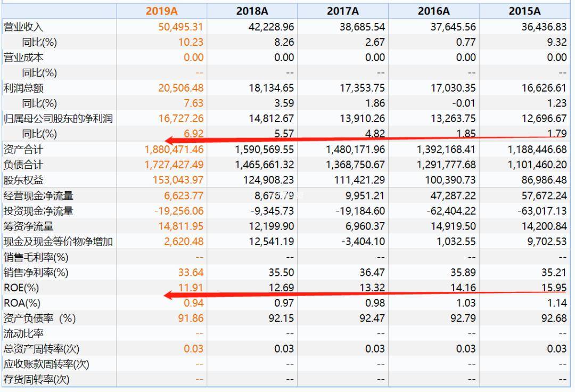Click the 2019A revenue value 50,495.31
Screen dimensions: 575x392
pyautogui.click(x=180, y=27)
